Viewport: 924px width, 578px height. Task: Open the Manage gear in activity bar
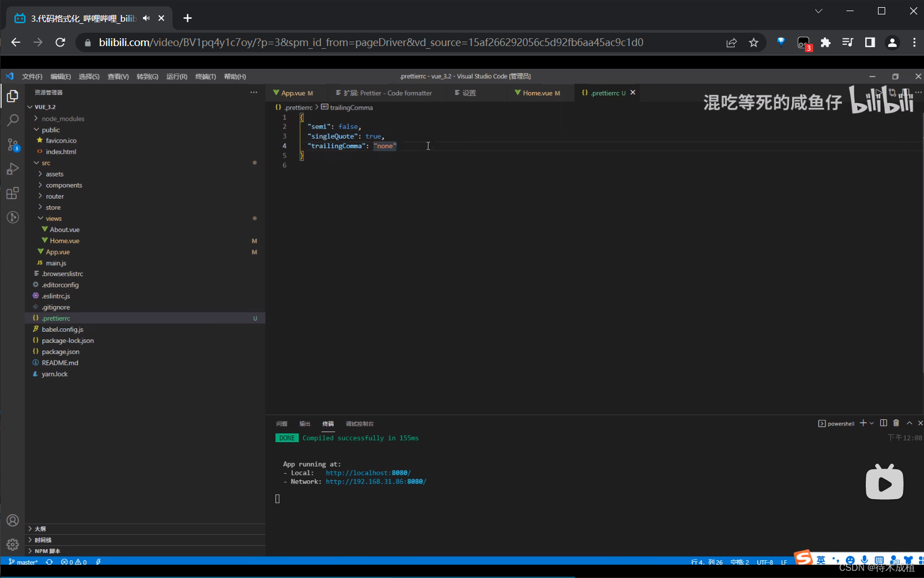pos(12,544)
